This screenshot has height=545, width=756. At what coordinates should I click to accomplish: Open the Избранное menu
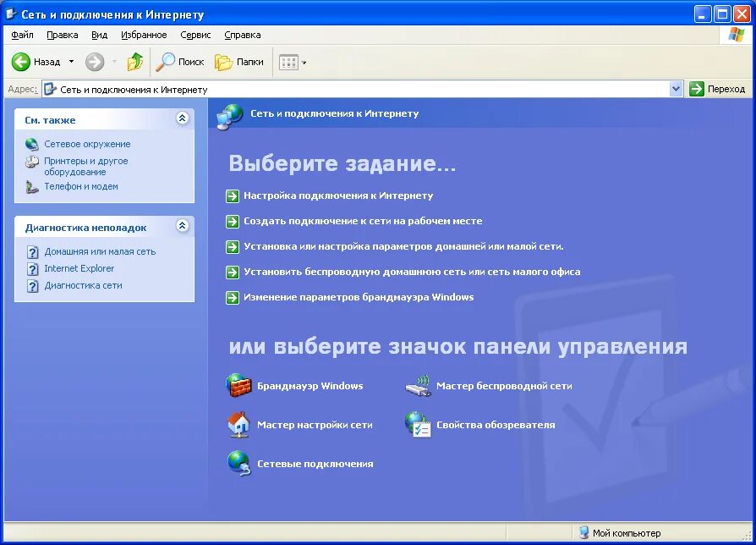point(144,35)
